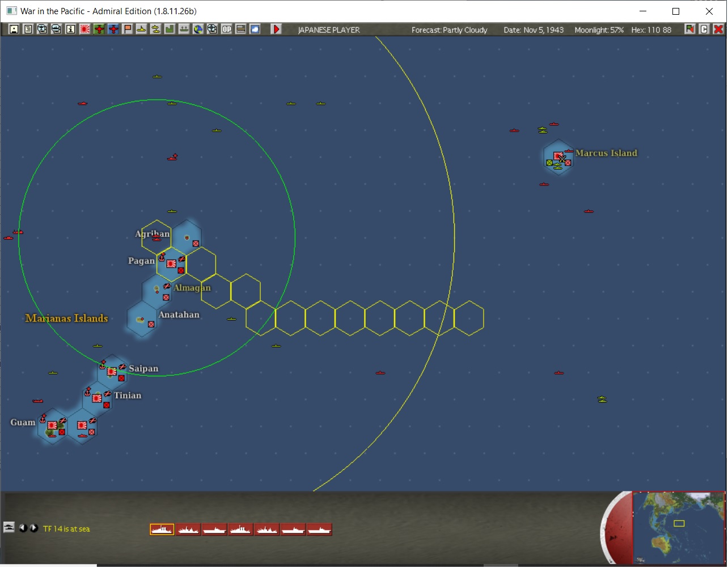The image size is (728, 568).
Task: Click the orange flag toolbar icon
Action: [127, 29]
